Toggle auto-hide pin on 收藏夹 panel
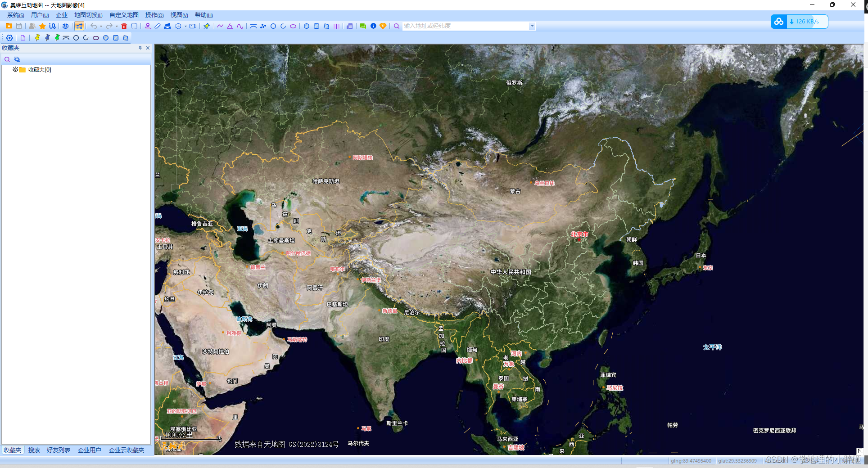The width and height of the screenshot is (868, 468). click(x=140, y=48)
